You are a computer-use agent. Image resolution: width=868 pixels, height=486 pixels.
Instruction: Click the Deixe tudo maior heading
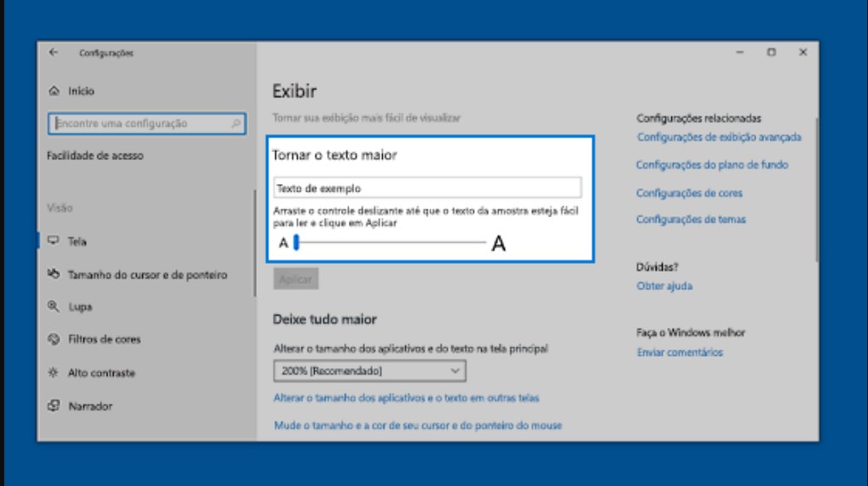[x=325, y=319]
